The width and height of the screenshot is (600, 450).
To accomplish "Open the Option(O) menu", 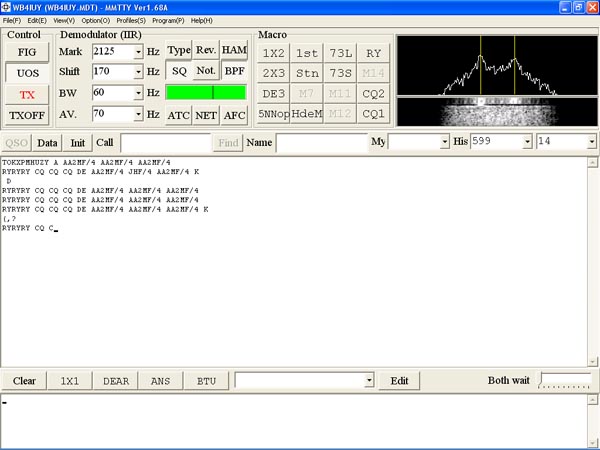I will pyautogui.click(x=96, y=20).
